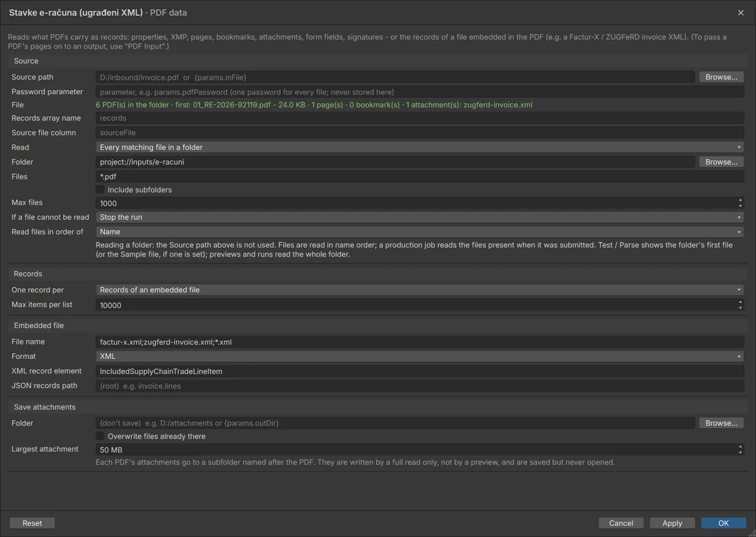
Task: Increase Largest attachment stepper value
Action: (x=740, y=447)
